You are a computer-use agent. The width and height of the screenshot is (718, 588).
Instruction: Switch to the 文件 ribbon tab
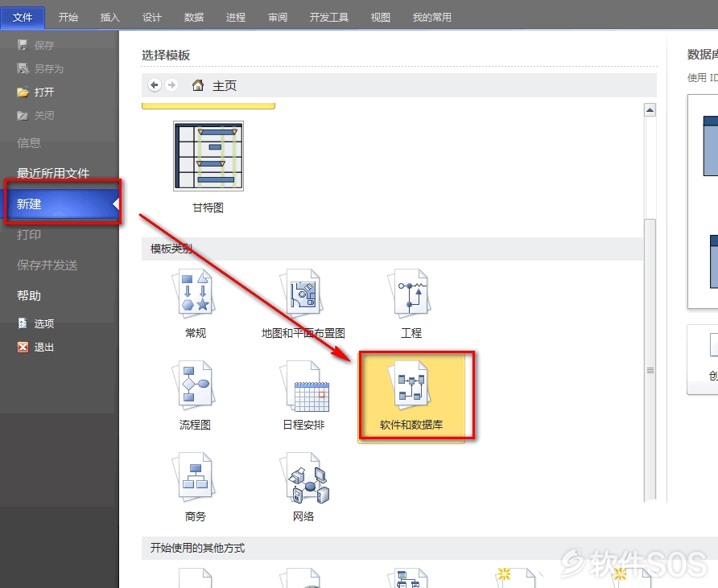23,18
